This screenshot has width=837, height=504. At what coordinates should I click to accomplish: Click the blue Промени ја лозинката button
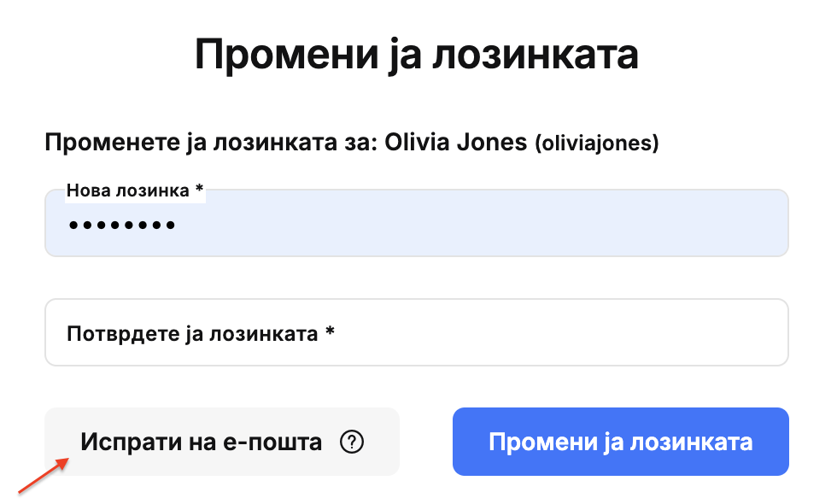tap(621, 442)
